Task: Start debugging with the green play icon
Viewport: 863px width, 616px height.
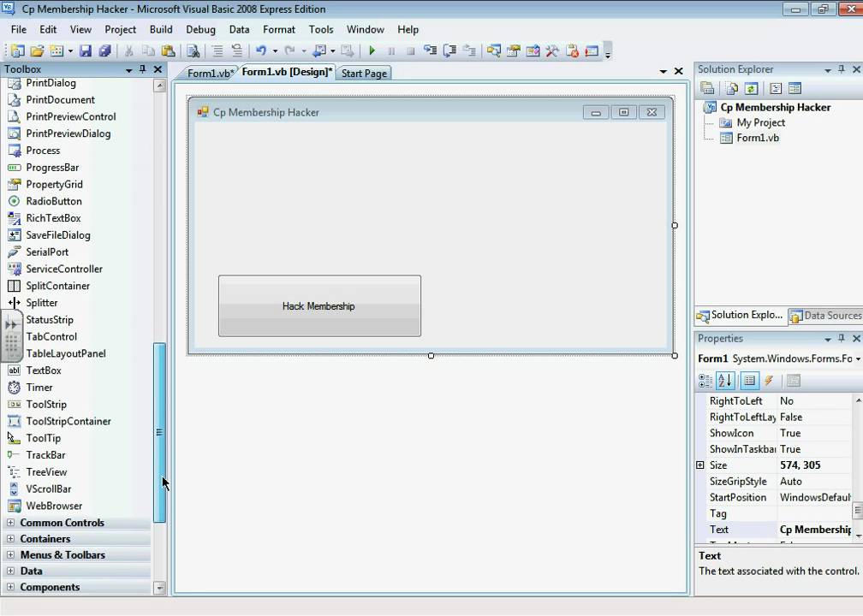Action: tap(372, 51)
